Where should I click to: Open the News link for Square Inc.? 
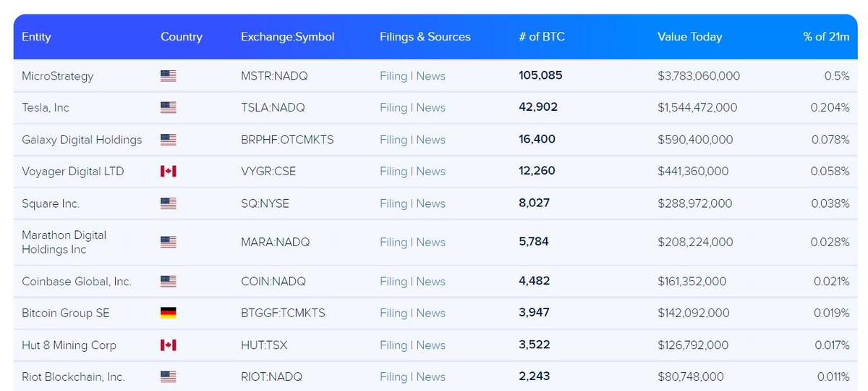point(431,203)
